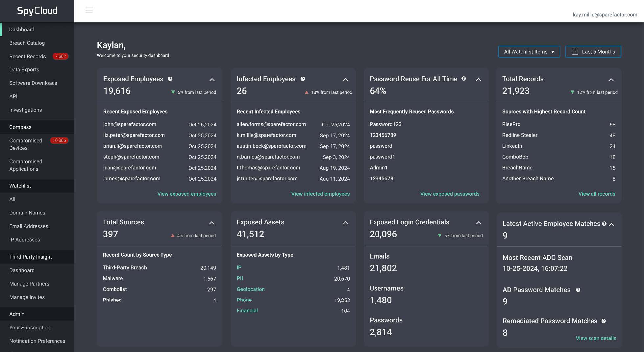The width and height of the screenshot is (644, 352).
Task: Open the All Watchlist Items dropdown
Action: tap(529, 52)
